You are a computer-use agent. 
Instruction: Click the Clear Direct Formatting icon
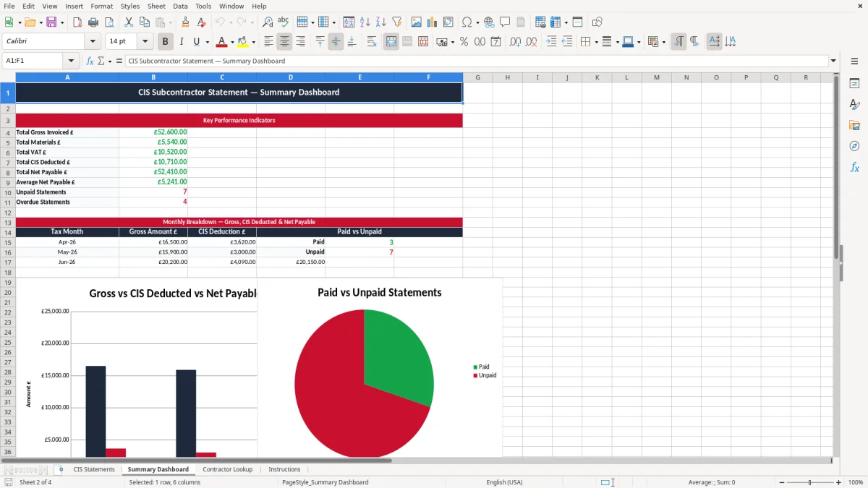(201, 22)
